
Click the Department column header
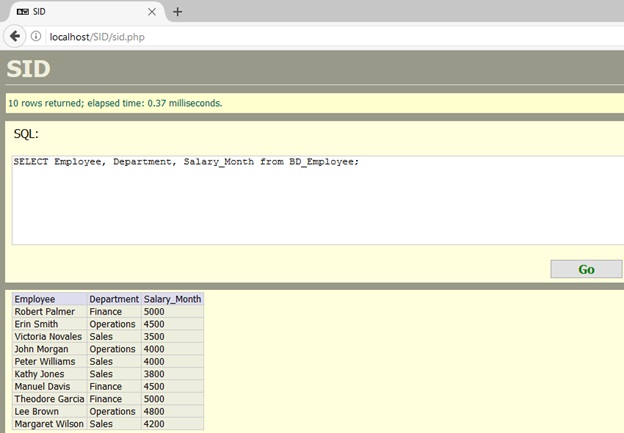click(x=114, y=299)
